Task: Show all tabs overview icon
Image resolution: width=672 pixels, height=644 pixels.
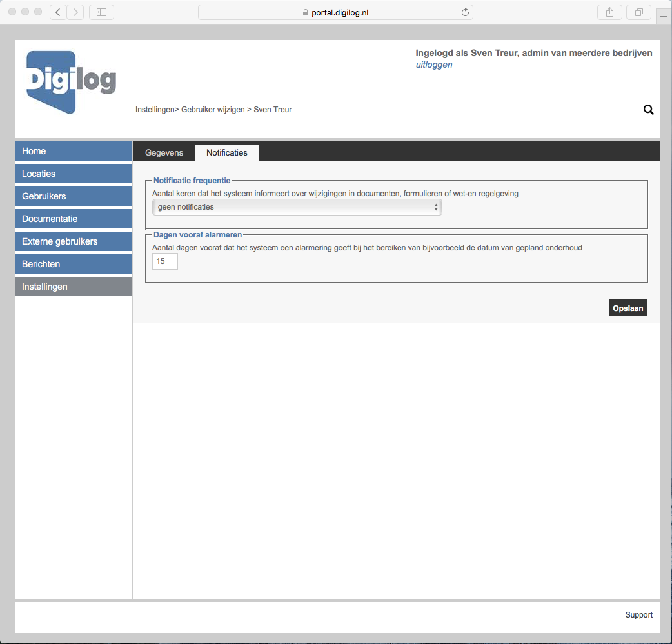Action: click(x=638, y=12)
